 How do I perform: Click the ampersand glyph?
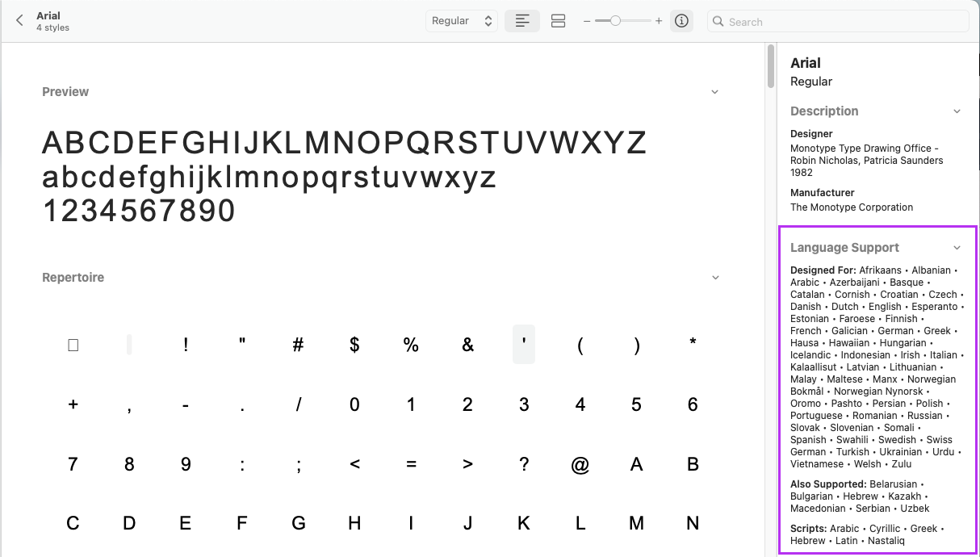pyautogui.click(x=467, y=345)
